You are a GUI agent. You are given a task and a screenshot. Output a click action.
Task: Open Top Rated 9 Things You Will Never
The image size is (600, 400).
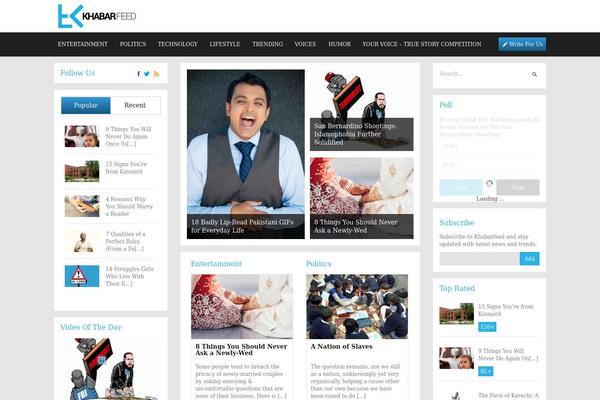pos(508,354)
